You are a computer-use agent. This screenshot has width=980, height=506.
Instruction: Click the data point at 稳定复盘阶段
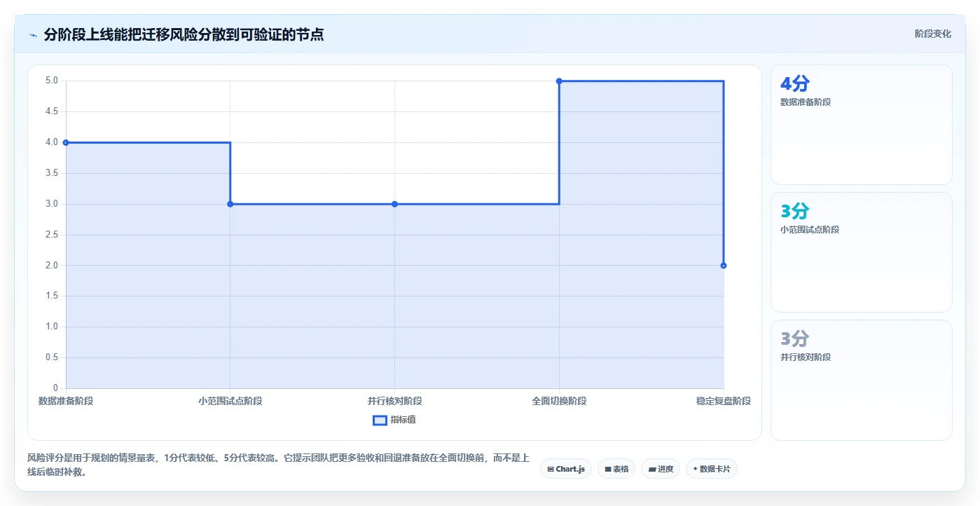(724, 266)
